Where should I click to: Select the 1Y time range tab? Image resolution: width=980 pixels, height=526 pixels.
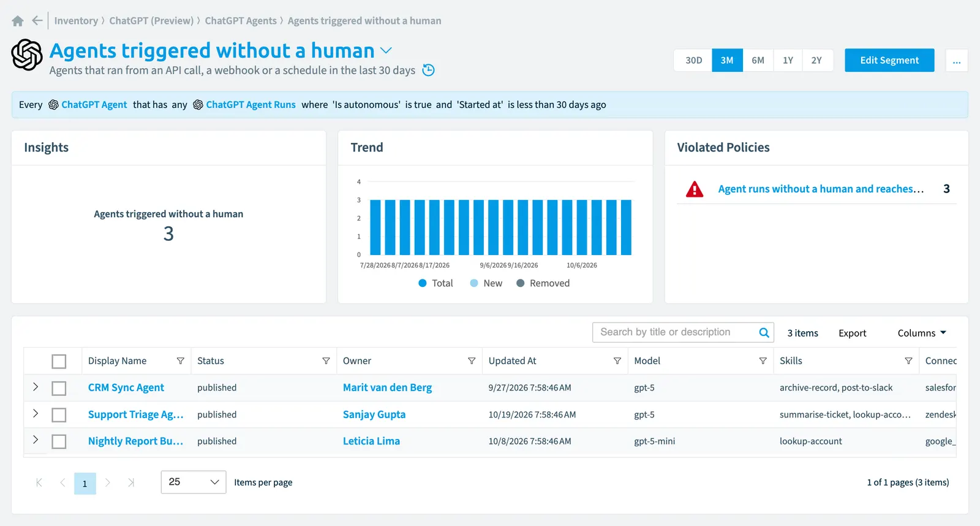click(x=788, y=60)
